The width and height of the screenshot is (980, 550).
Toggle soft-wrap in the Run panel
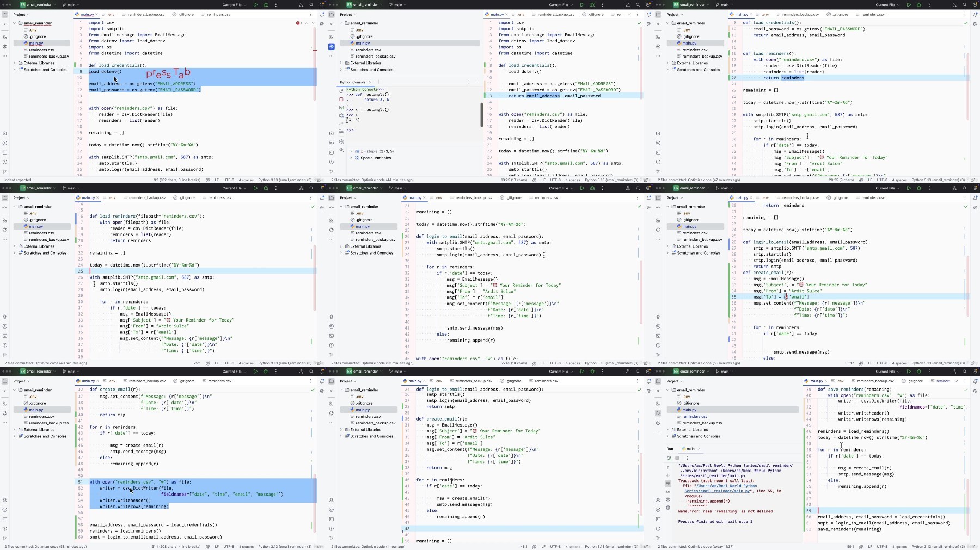(668, 484)
